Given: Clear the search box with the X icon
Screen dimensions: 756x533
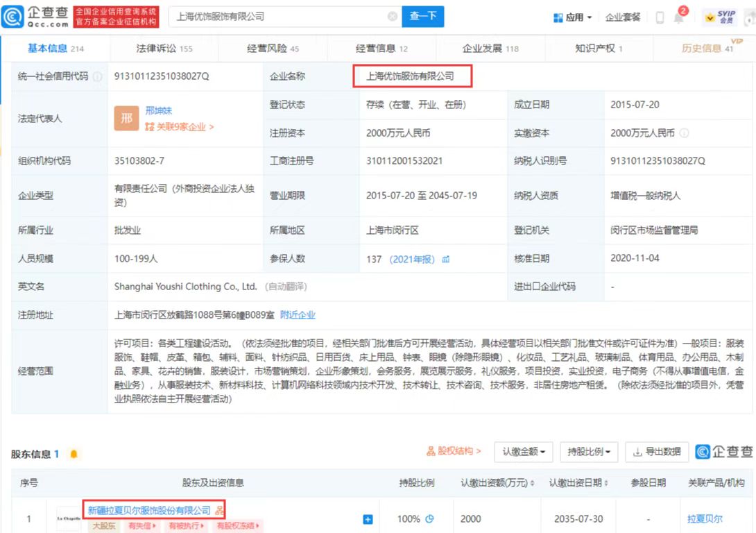Looking at the screenshot, I should coord(393,17).
